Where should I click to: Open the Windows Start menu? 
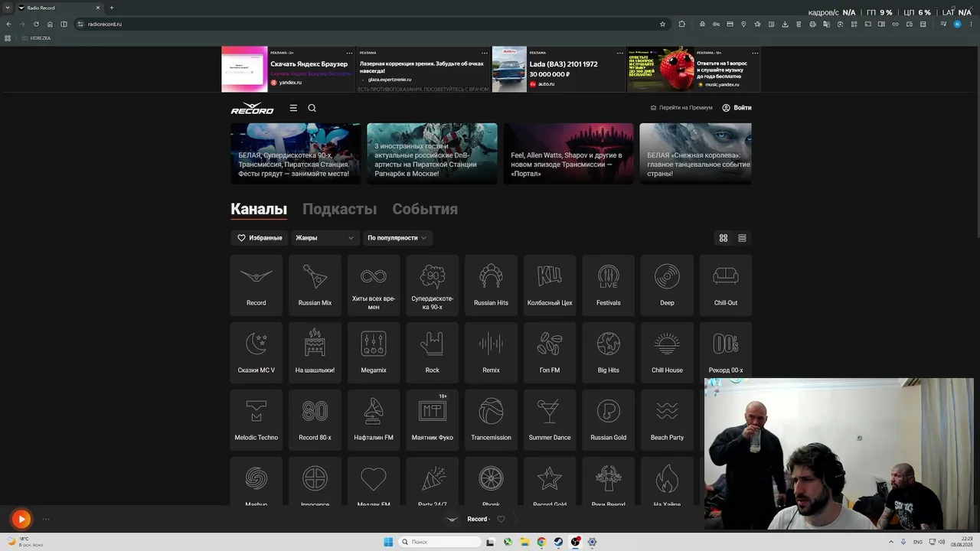point(388,542)
